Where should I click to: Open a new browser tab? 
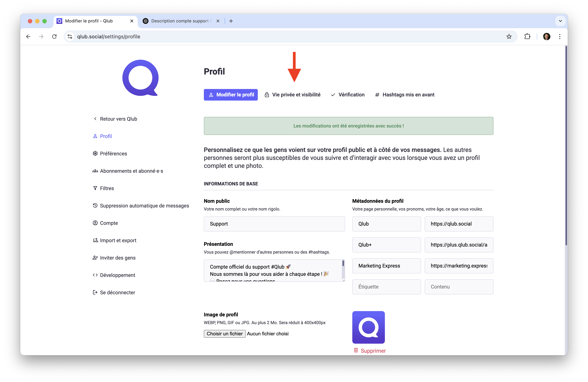tap(231, 21)
